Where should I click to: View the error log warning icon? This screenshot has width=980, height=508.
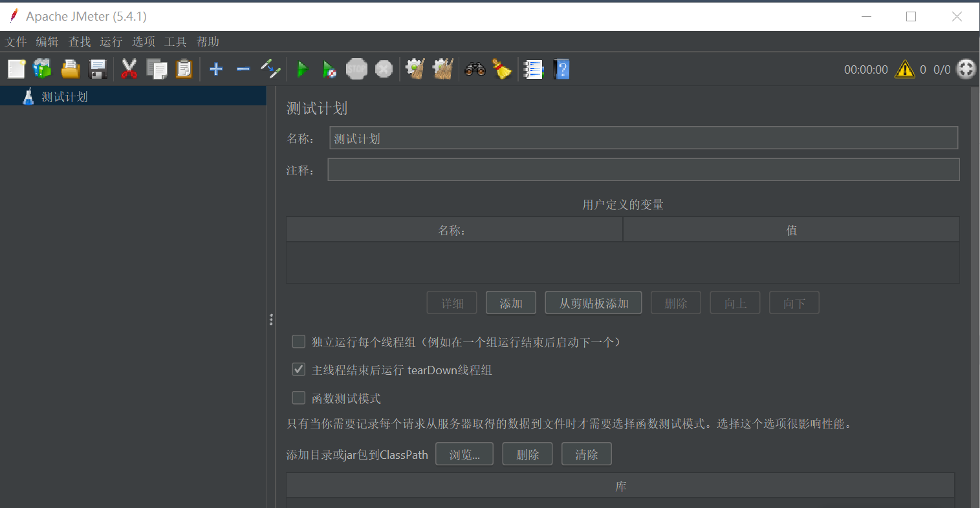[905, 69]
